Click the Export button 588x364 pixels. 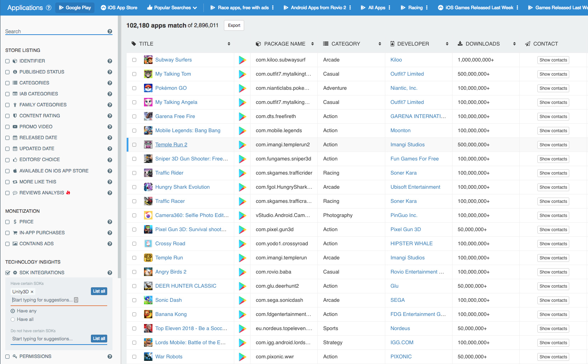tap(234, 25)
